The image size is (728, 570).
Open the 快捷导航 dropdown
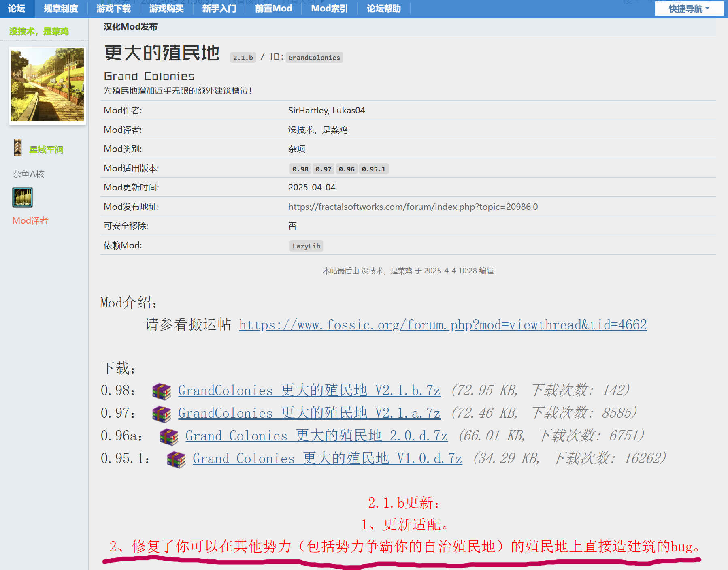pos(689,9)
